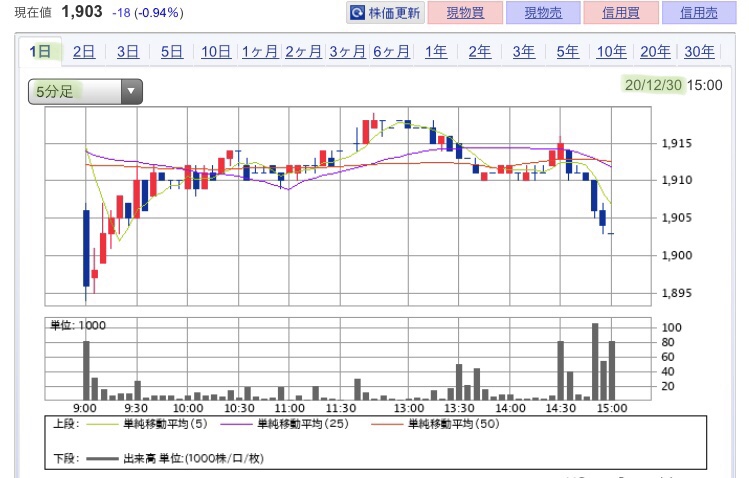
Task: Open the 現物買 order link
Action: point(465,12)
